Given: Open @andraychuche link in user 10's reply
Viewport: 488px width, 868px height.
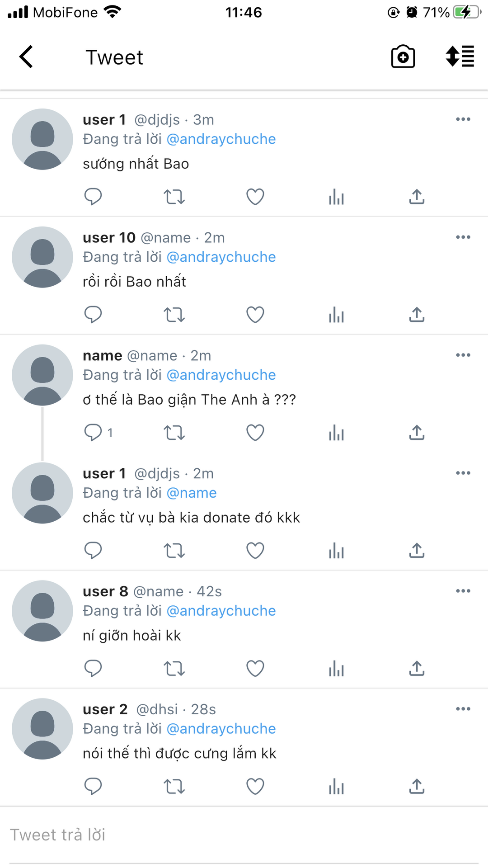Looking at the screenshot, I should 221,257.
